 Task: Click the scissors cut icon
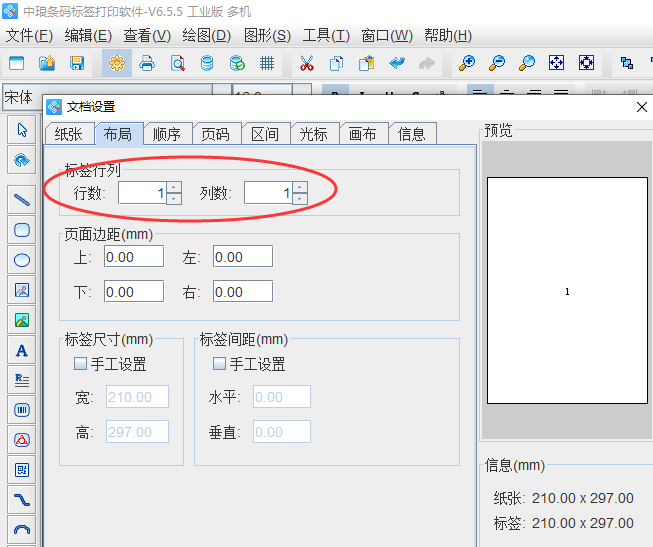306,63
